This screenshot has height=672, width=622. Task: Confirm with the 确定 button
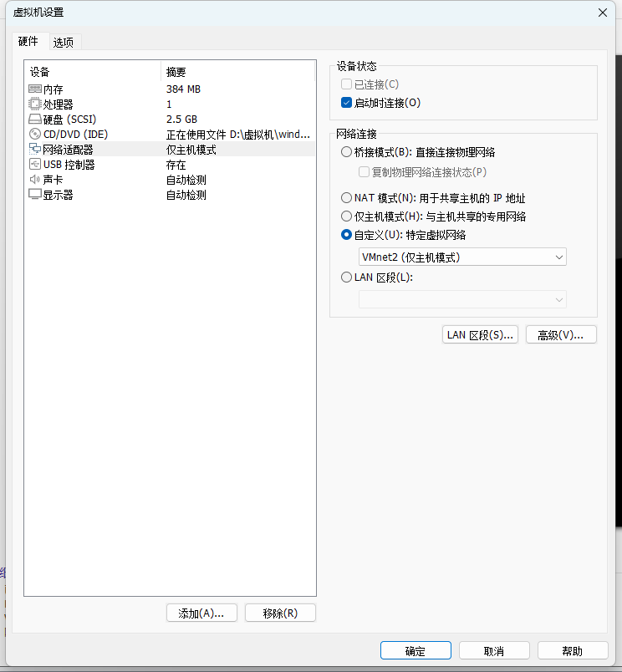click(x=416, y=650)
